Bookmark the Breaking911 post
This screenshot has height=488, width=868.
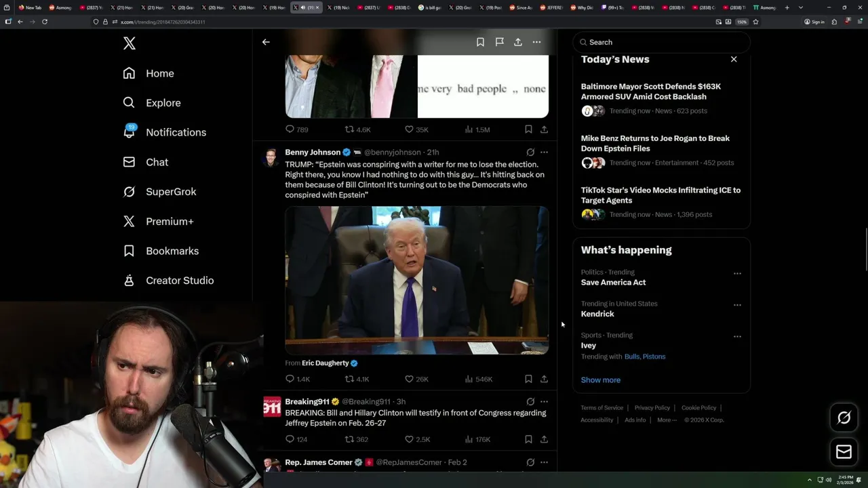tap(528, 439)
